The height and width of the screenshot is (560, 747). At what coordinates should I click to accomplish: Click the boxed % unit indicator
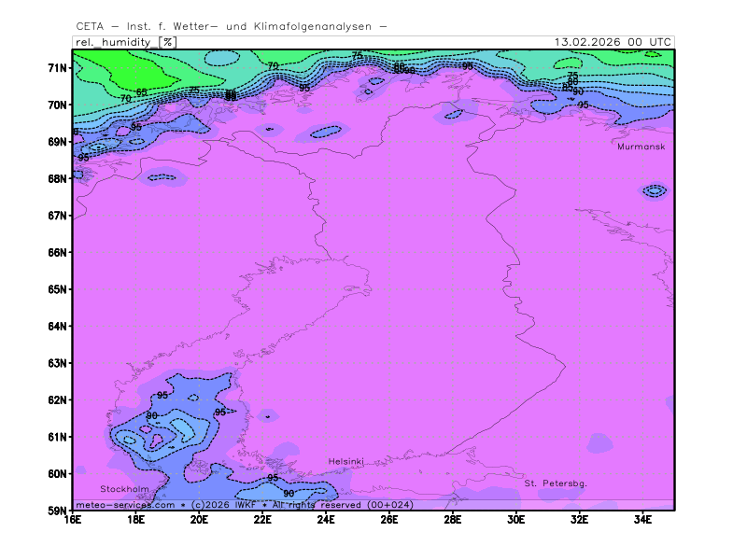[x=167, y=42]
